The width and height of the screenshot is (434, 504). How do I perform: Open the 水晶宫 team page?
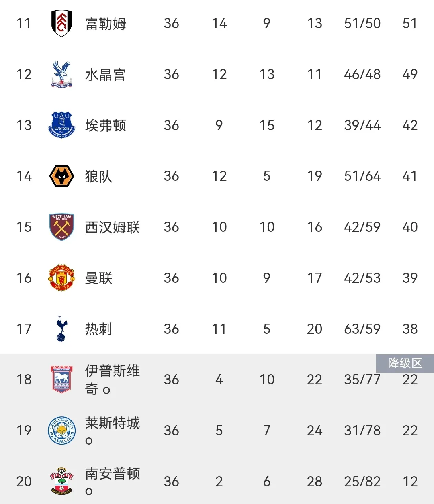coord(106,75)
